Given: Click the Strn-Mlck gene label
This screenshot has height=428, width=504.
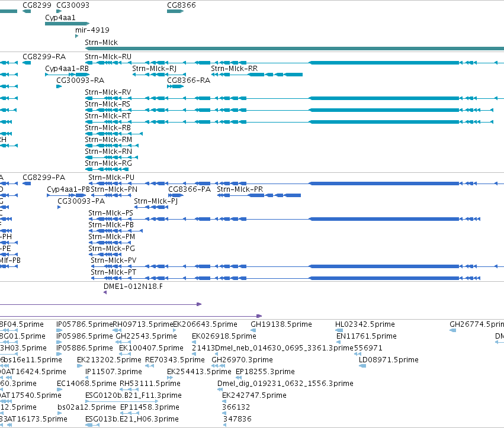Looking at the screenshot, I should pyautogui.click(x=101, y=43).
